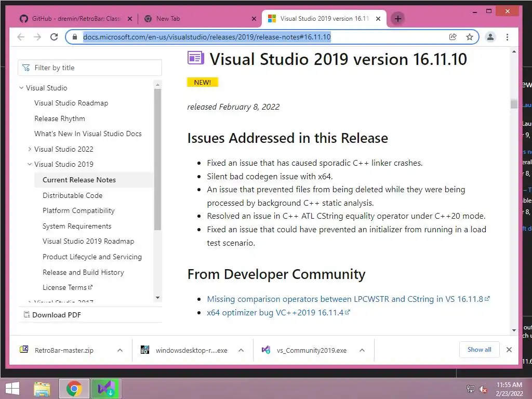Open a new tab with the plus button
This screenshot has height=399, width=532.
point(398,19)
